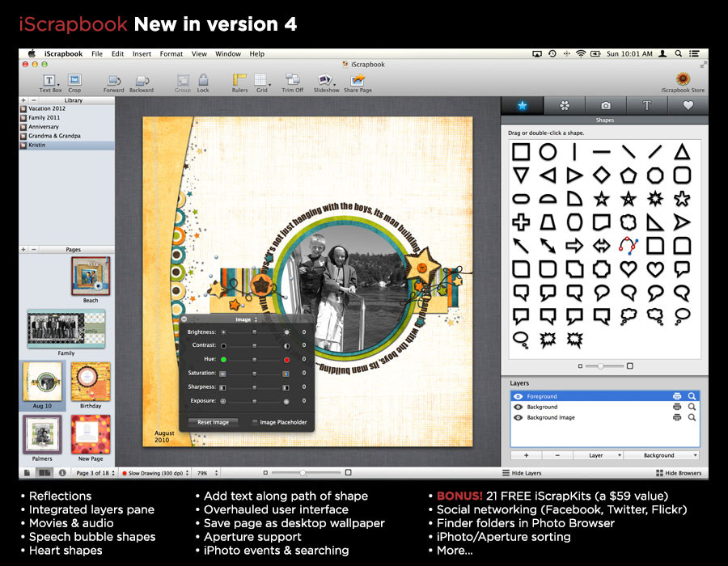Bring the object Forward

click(x=113, y=83)
